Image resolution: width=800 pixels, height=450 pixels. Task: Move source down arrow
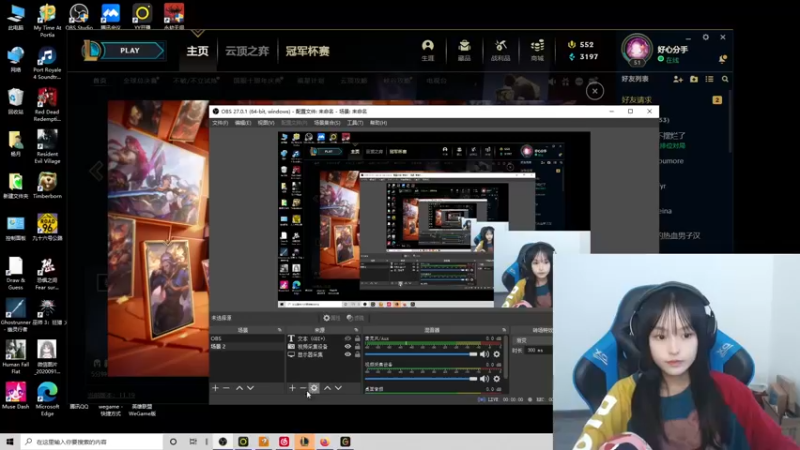[x=338, y=388]
